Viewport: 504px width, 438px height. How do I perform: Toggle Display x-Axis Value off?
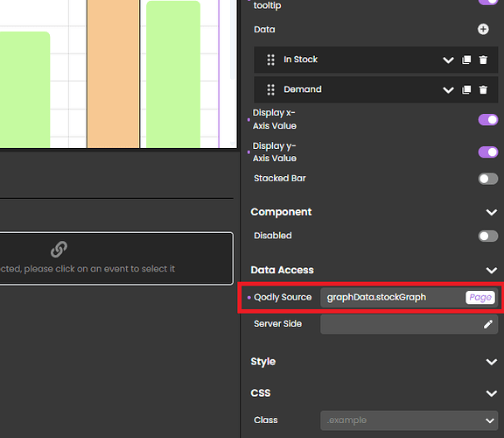pyautogui.click(x=488, y=120)
